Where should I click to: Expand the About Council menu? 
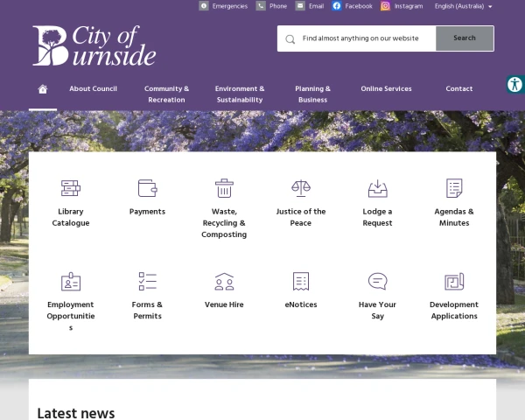93,89
